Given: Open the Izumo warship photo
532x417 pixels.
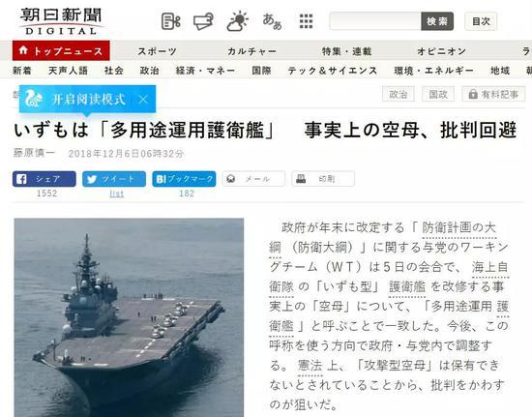Looking at the screenshot, I should tap(129, 317).
